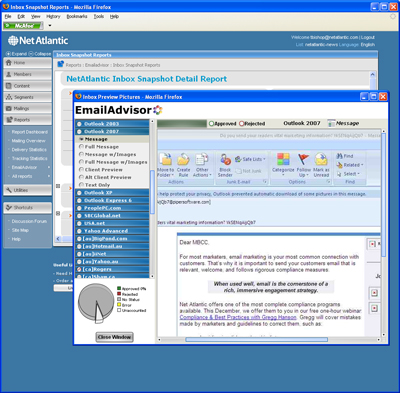
Task: Click the Categorize color squares icon
Action: coord(283,159)
